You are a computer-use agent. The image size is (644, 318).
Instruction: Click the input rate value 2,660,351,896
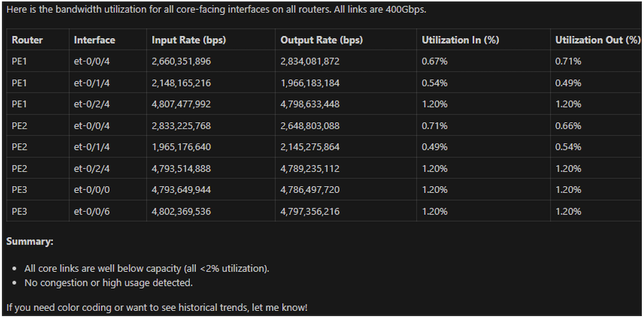pos(181,62)
